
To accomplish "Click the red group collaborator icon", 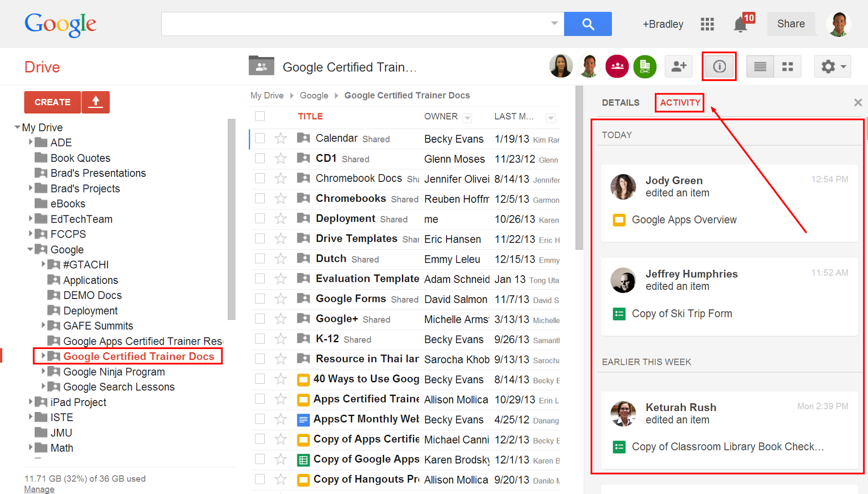I will [617, 66].
